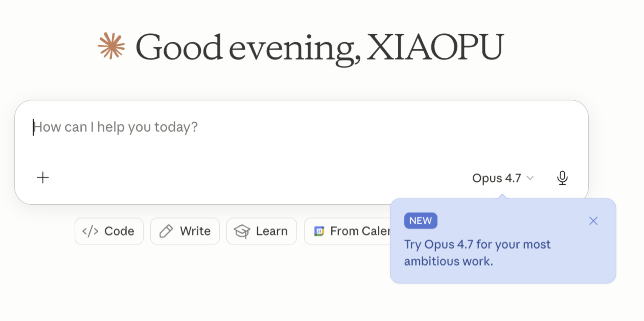Click the pencil icon on the Write chip

[x=166, y=231]
